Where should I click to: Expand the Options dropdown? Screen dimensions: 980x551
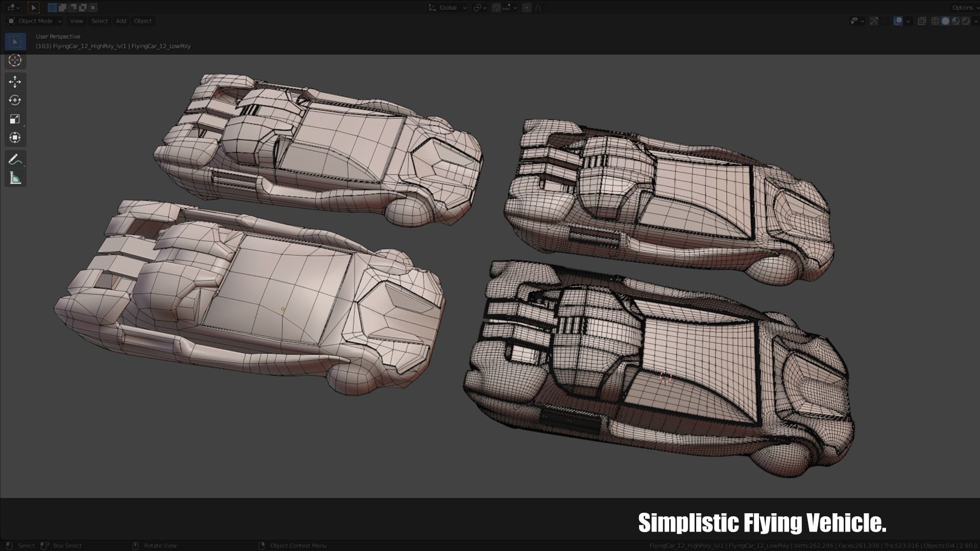coord(963,8)
